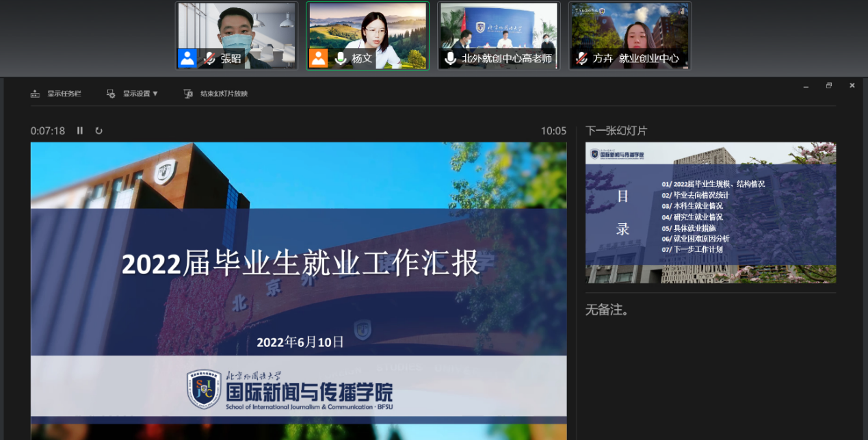Click the 无备注 notes text
This screenshot has width=868, height=440.
[x=607, y=310]
